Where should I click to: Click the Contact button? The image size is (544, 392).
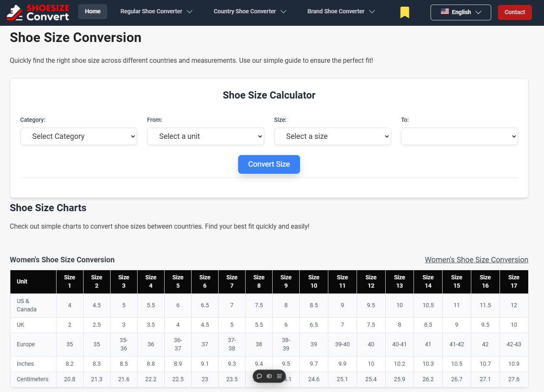[x=514, y=12]
